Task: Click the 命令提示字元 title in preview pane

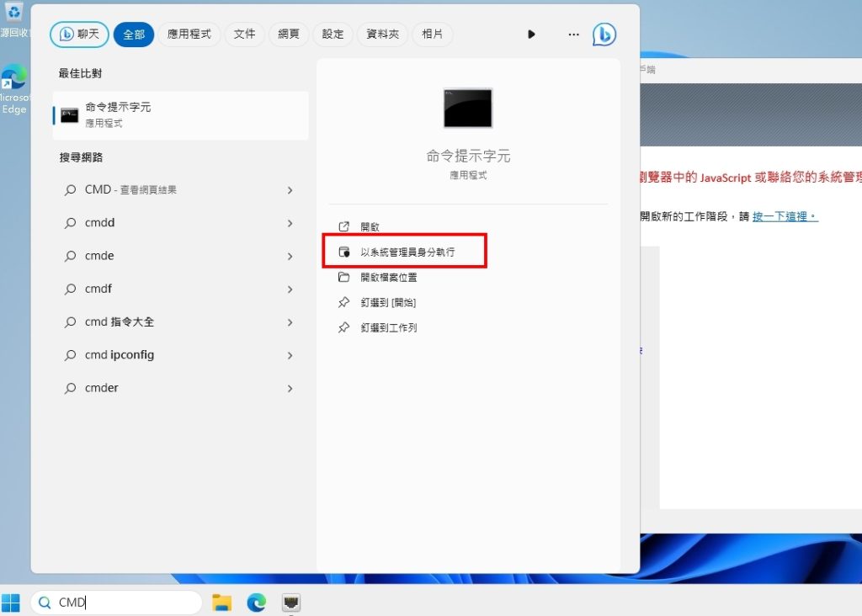Action: (468, 156)
